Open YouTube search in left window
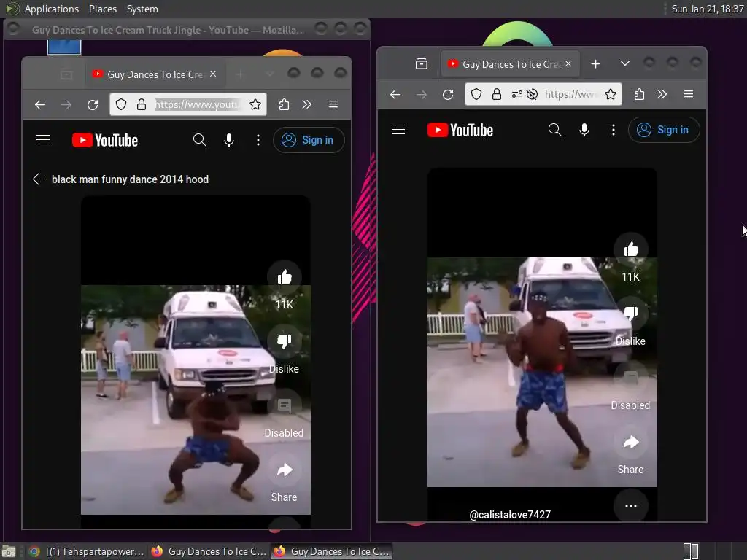The width and height of the screenshot is (747, 560). [200, 140]
